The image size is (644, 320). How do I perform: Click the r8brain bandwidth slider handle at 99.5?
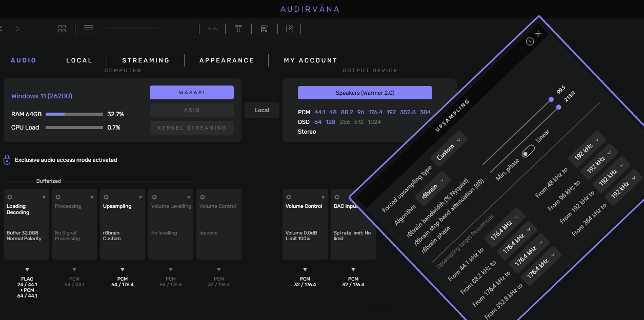551,99
